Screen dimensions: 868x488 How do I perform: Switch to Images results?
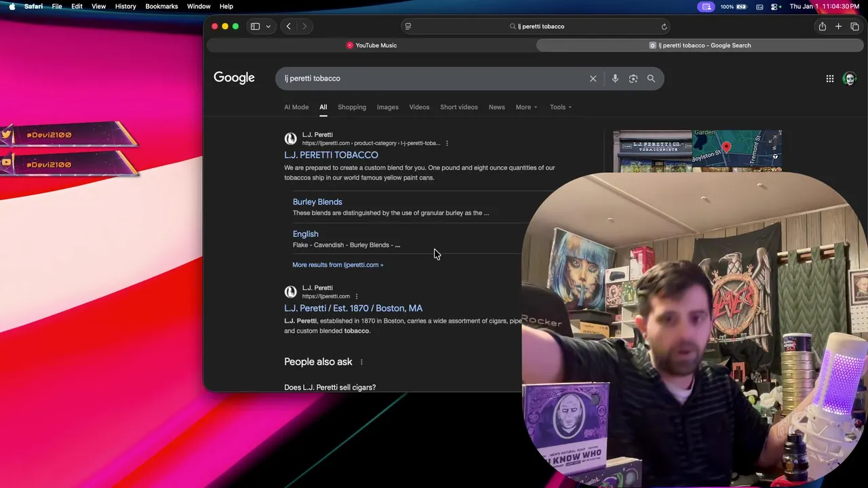388,107
